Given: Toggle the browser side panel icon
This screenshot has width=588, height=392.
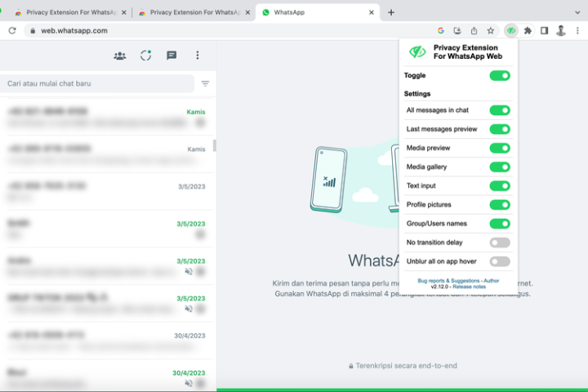Looking at the screenshot, I should pos(544,31).
